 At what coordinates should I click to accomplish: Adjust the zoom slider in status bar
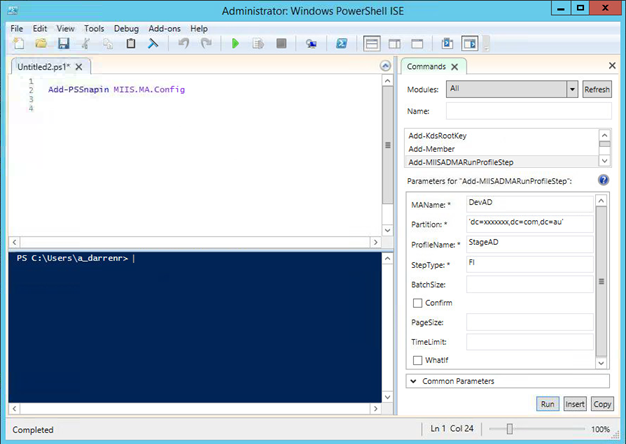pyautogui.click(x=509, y=430)
